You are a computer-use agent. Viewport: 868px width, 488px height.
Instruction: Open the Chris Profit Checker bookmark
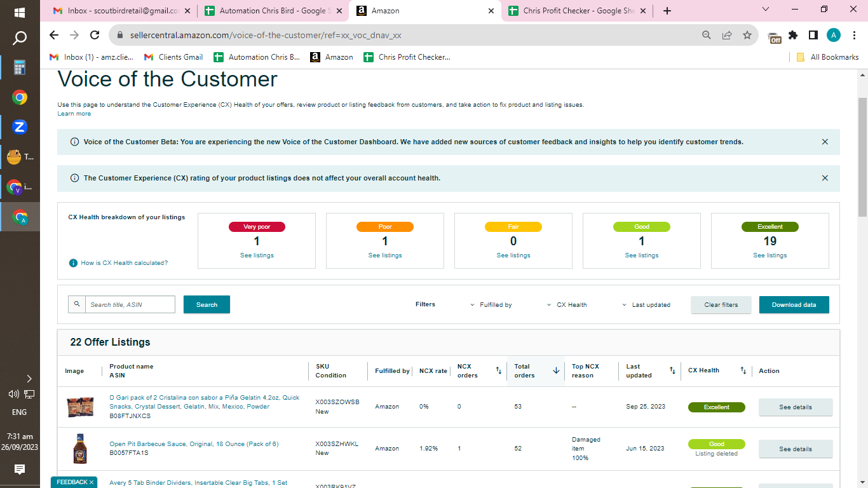407,57
